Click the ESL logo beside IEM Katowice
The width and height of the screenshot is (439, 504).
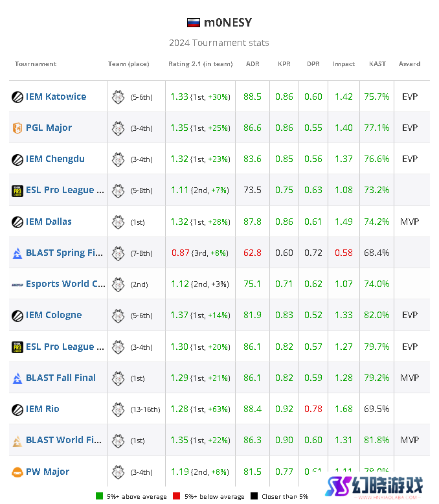(x=17, y=97)
